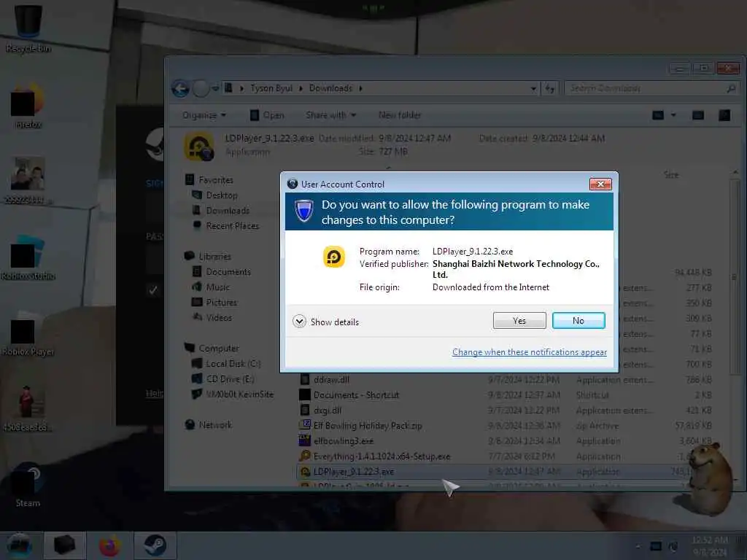This screenshot has height=560, width=747.
Task: Click Tyson Byul in the address breadcrumb
Action: pyautogui.click(x=271, y=88)
